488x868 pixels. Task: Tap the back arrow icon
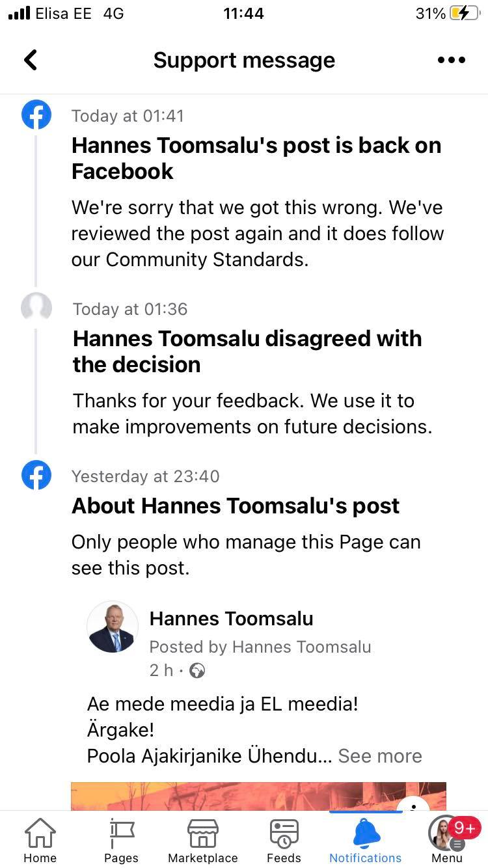[31, 60]
